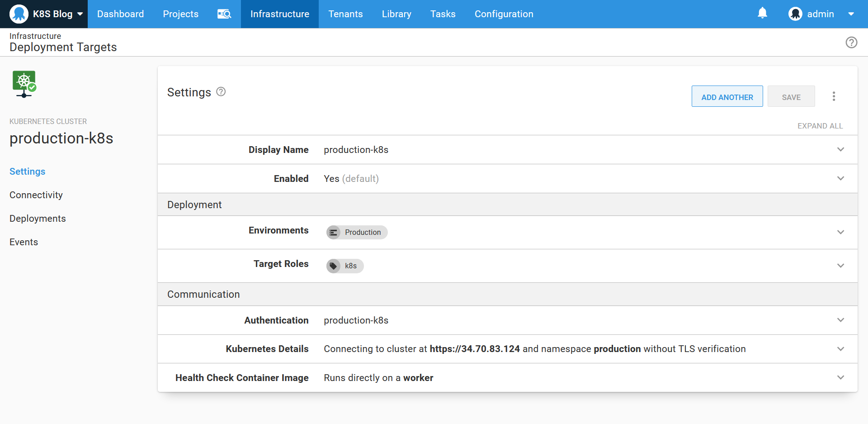Click the Production environment chip
This screenshot has width=868, height=424.
pos(357,232)
